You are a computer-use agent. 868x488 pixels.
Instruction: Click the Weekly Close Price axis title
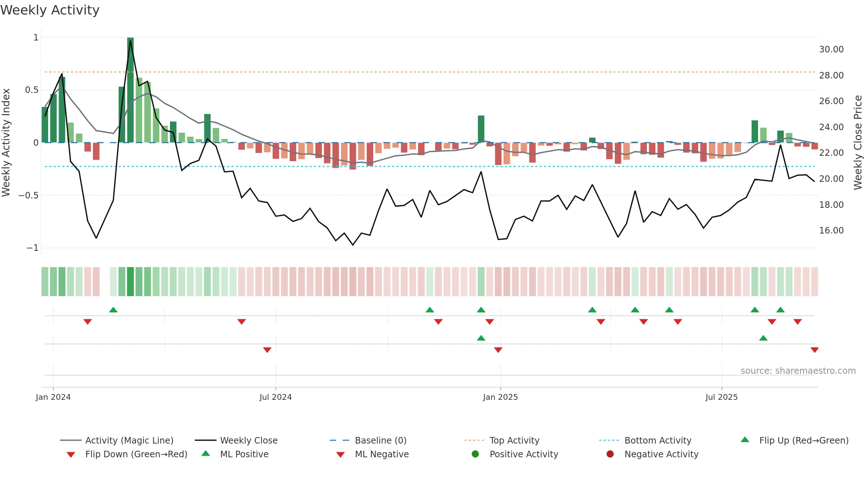858,142
